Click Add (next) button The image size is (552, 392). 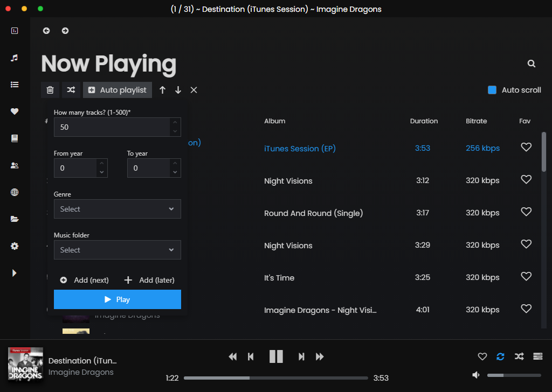85,280
